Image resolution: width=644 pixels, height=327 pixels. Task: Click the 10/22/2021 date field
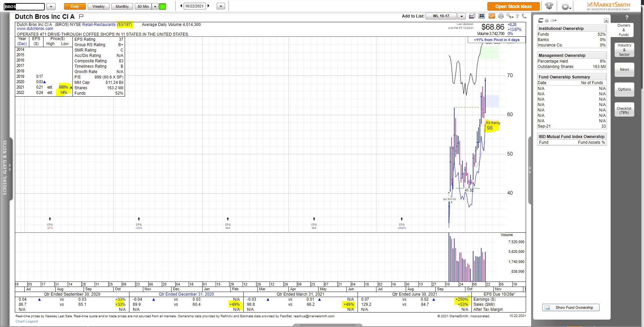point(194,6)
